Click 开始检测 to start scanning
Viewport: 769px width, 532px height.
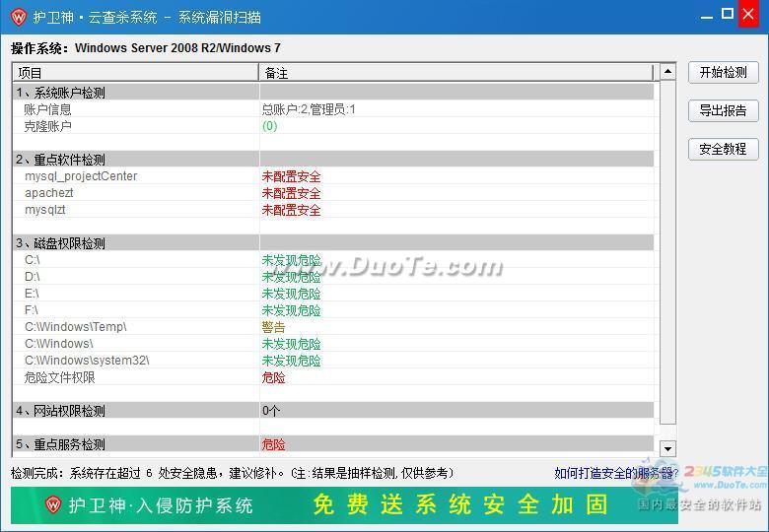pyautogui.click(x=723, y=72)
